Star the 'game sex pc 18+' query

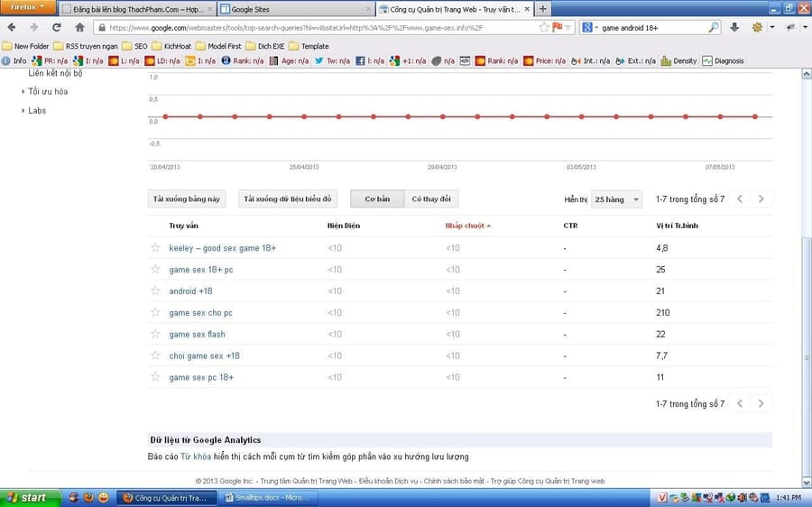pos(155,377)
